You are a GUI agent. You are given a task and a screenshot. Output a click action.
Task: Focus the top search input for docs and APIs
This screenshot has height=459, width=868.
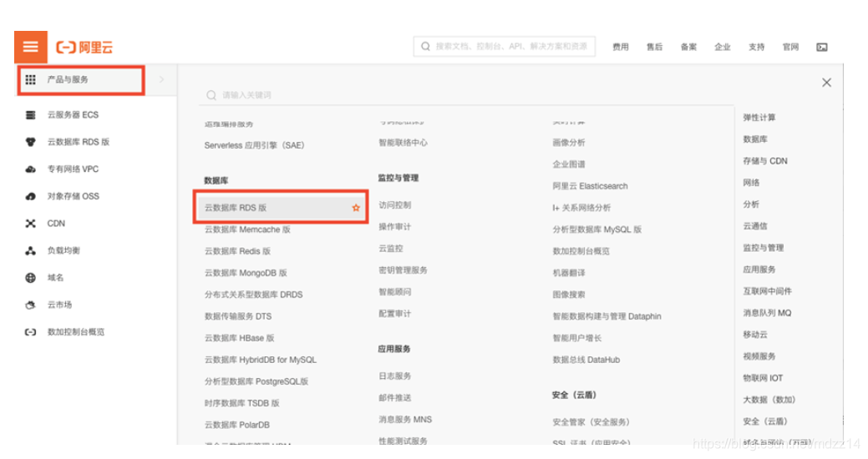(505, 47)
